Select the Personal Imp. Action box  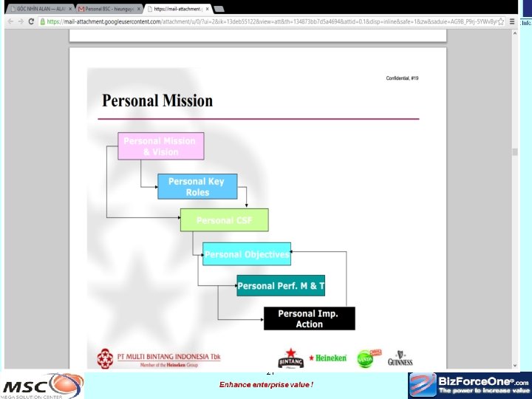pyautogui.click(x=310, y=318)
